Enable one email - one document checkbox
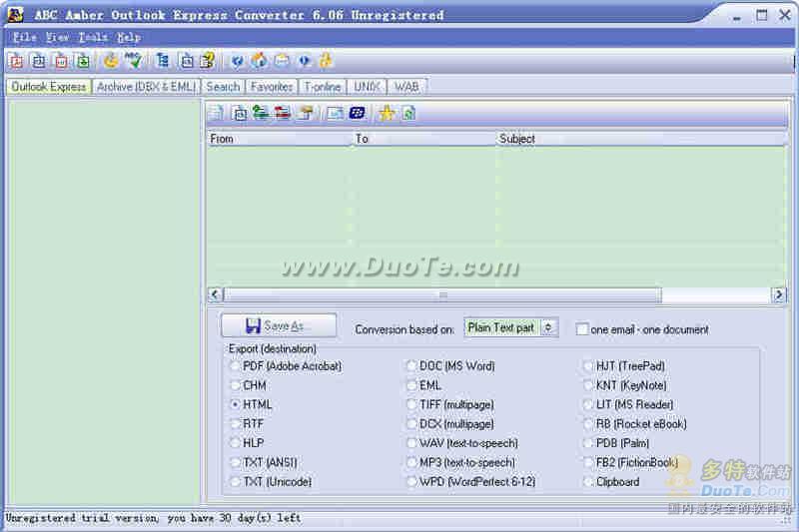799x532 pixels. click(x=582, y=329)
